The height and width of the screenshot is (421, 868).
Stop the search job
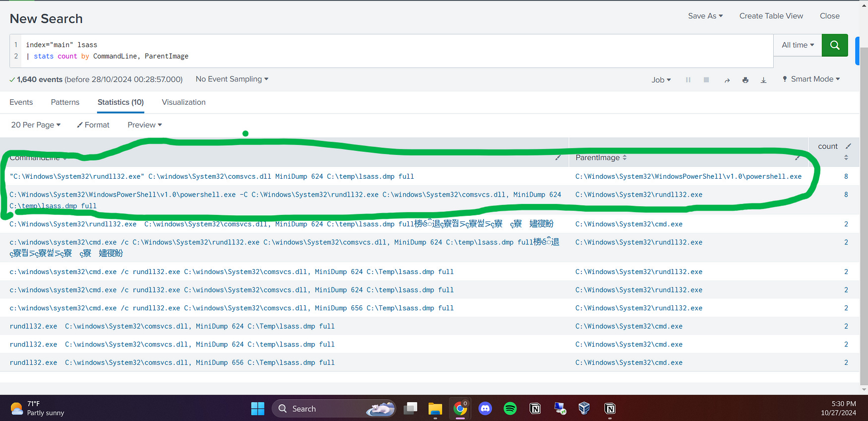[x=706, y=80]
